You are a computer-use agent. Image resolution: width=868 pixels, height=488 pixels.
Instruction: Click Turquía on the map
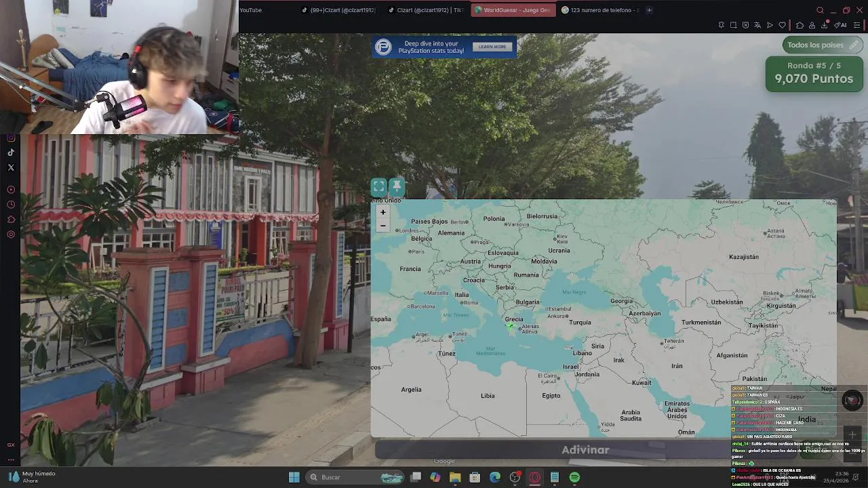tap(580, 323)
